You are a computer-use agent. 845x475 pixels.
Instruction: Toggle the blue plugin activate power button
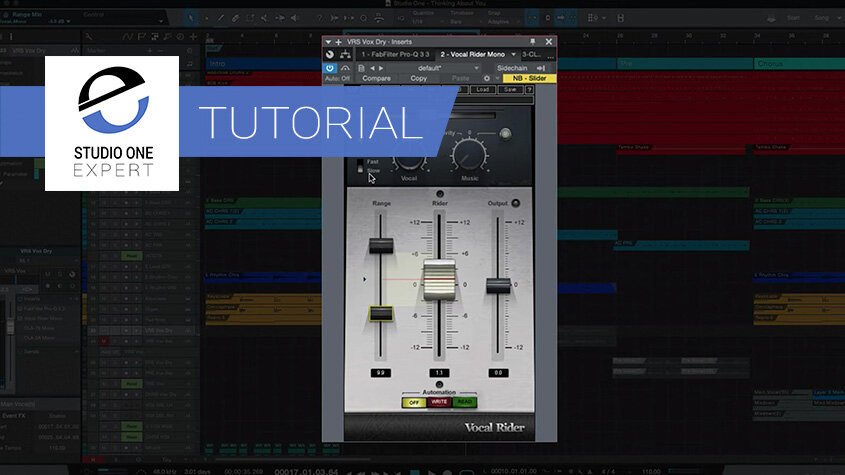tap(330, 68)
